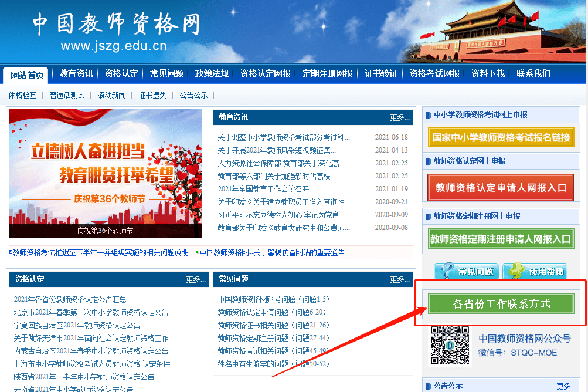The image size is (588, 392).
Task: Open news 关于调整中小学教师资格考试部分考试科
Action: click(x=284, y=137)
